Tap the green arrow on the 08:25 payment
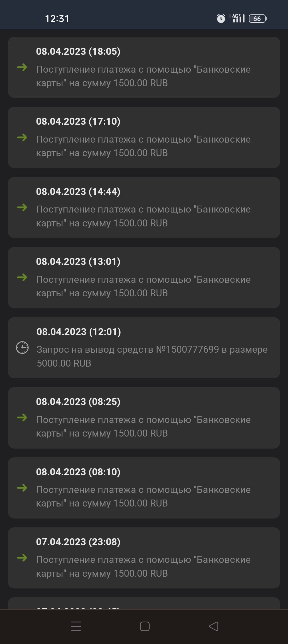Image resolution: width=288 pixels, height=644 pixels. pyautogui.click(x=22, y=418)
